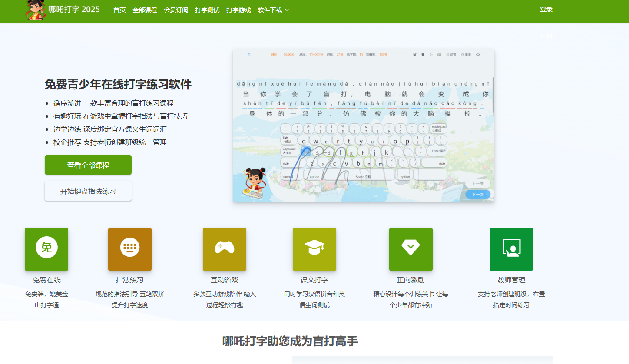Click the control key on preview keyboard
This screenshot has height=364, width=629.
[x=291, y=175]
